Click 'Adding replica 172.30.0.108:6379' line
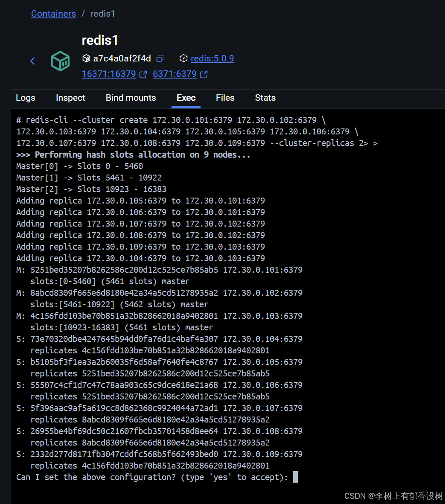The width and height of the screenshot is (445, 504). pyautogui.click(x=141, y=235)
